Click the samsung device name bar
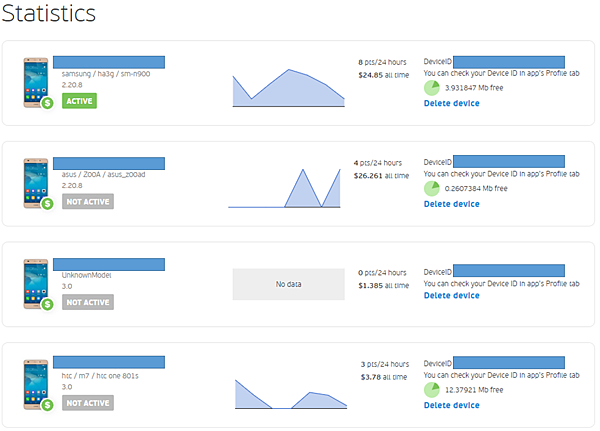 109,62
